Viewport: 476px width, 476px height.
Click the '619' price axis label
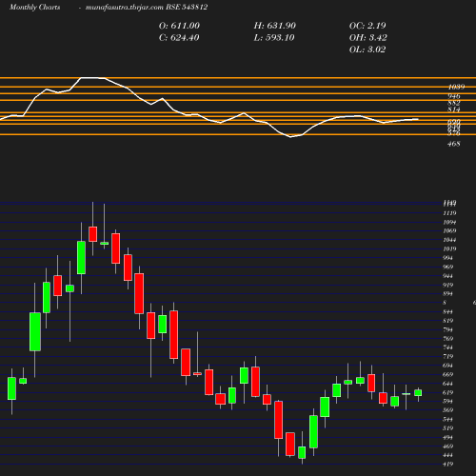[448, 392]
